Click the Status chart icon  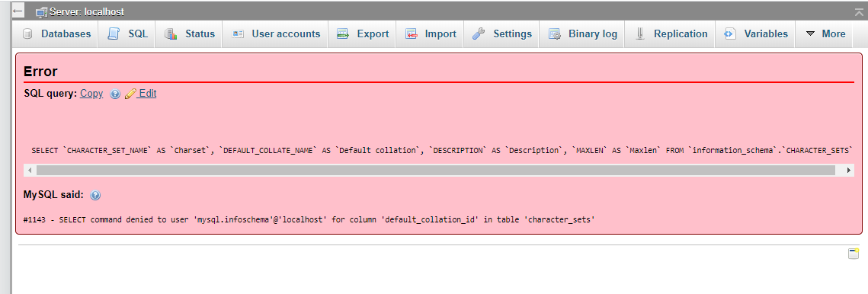171,34
